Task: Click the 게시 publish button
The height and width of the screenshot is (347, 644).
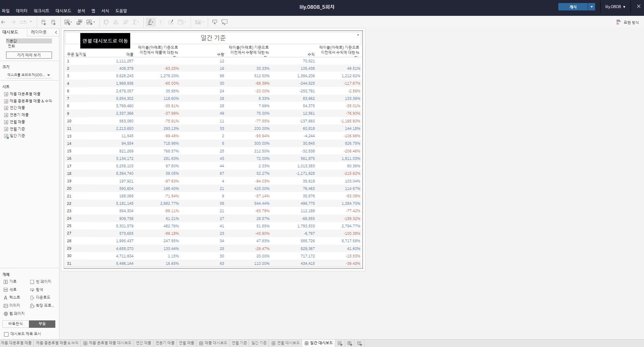Action: click(x=573, y=7)
